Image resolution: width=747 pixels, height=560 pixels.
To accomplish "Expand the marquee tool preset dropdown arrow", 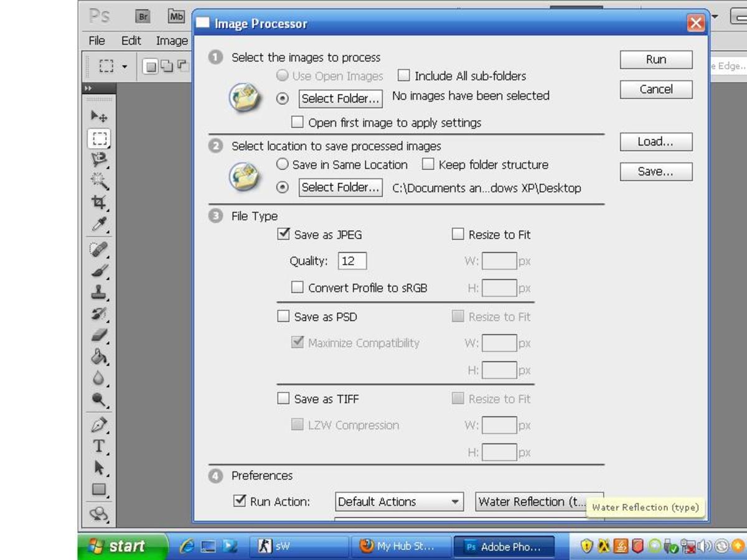I will pos(125,66).
